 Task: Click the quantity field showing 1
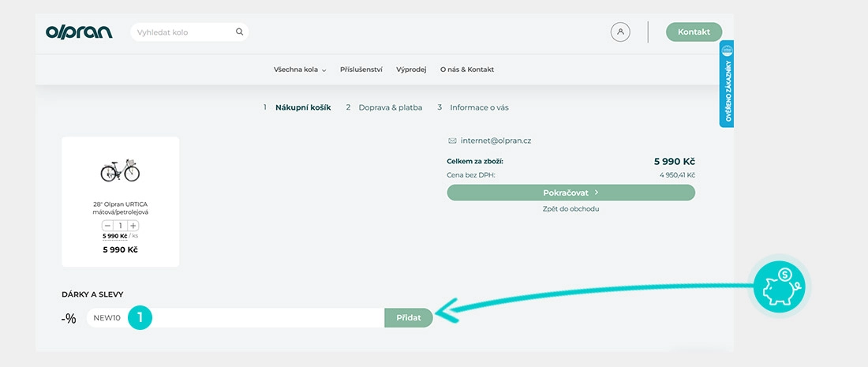pos(120,226)
